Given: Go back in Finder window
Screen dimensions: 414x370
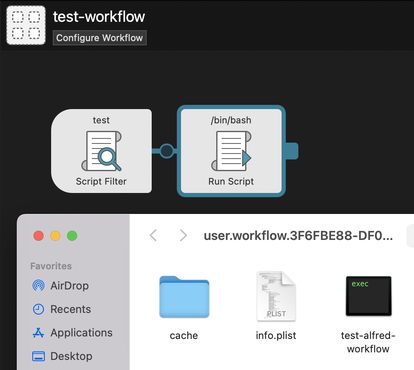Looking at the screenshot, I should pyautogui.click(x=153, y=235).
